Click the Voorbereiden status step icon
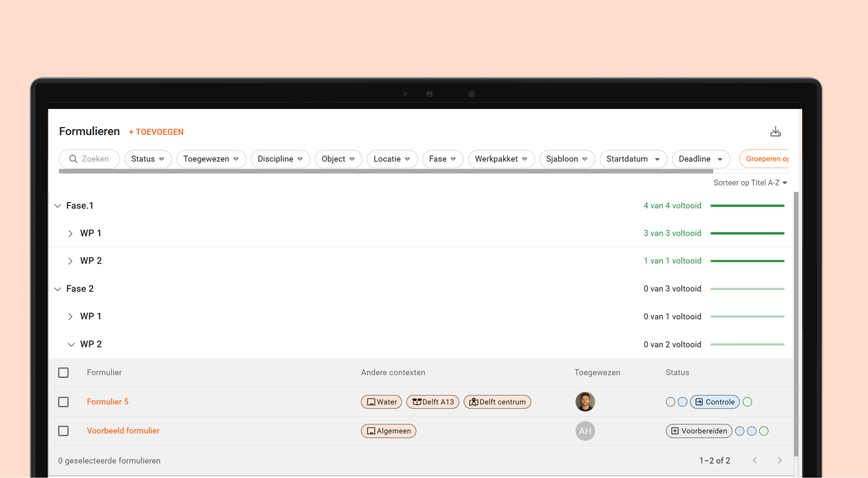868x478 pixels. [675, 431]
